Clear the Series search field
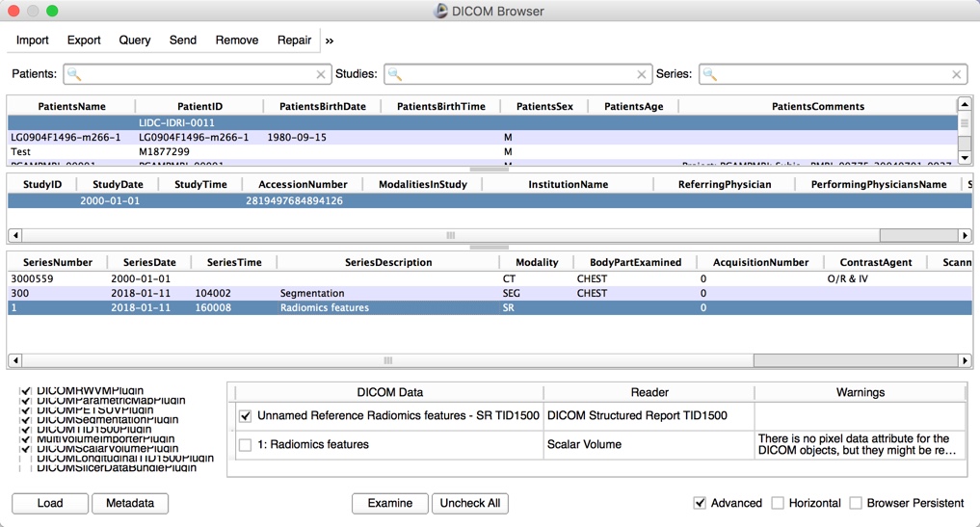Viewport: 980px width, 527px height. (956, 74)
